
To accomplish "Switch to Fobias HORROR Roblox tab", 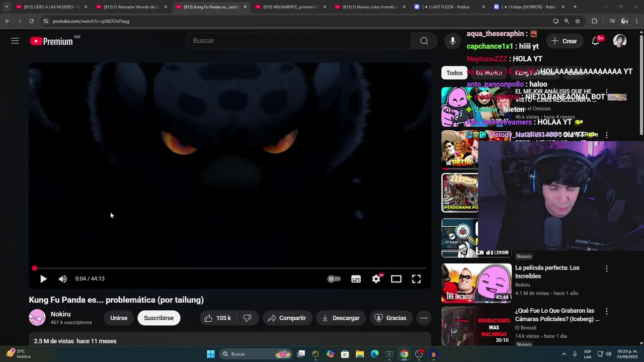I will pyautogui.click(x=529, y=7).
